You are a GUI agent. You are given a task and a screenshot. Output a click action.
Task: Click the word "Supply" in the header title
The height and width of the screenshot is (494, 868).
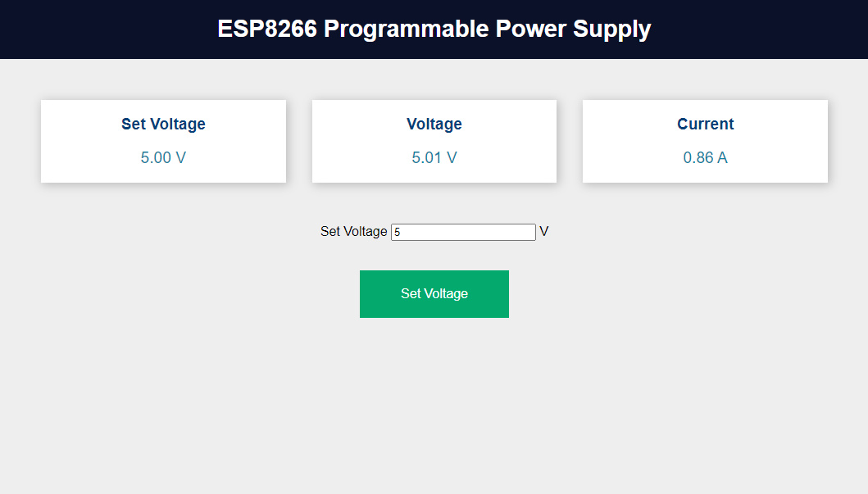point(611,29)
